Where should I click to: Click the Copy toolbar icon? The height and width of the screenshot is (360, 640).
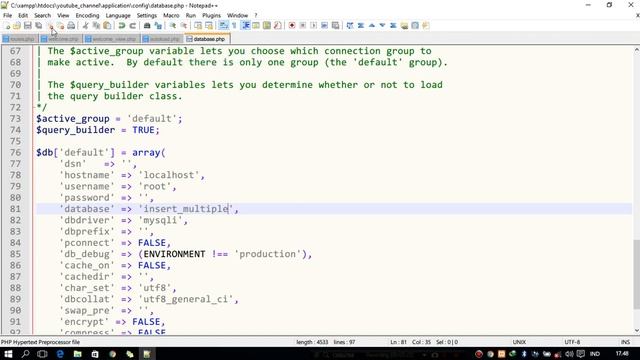(96, 26)
